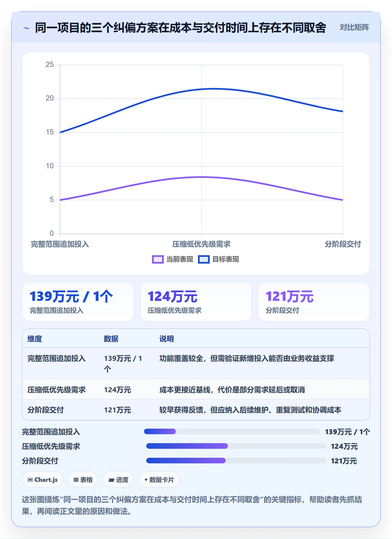Image resolution: width=392 pixels, height=539 pixels.
Task: Click y-axis tick label 10
Action: [50, 166]
